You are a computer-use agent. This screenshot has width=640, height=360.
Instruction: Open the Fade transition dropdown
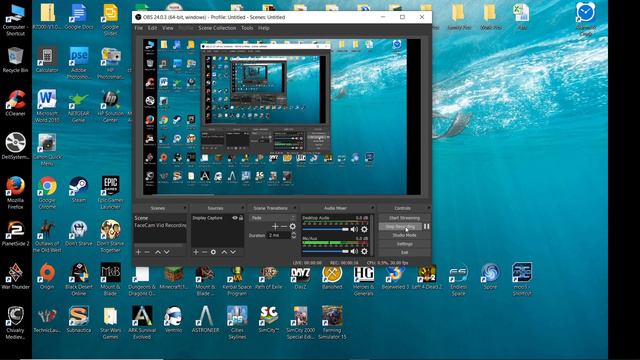click(273, 218)
